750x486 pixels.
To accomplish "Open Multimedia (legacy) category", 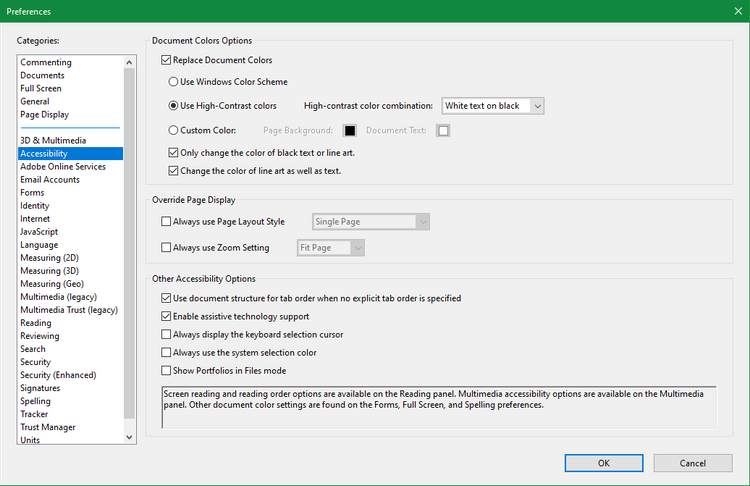I will [58, 297].
